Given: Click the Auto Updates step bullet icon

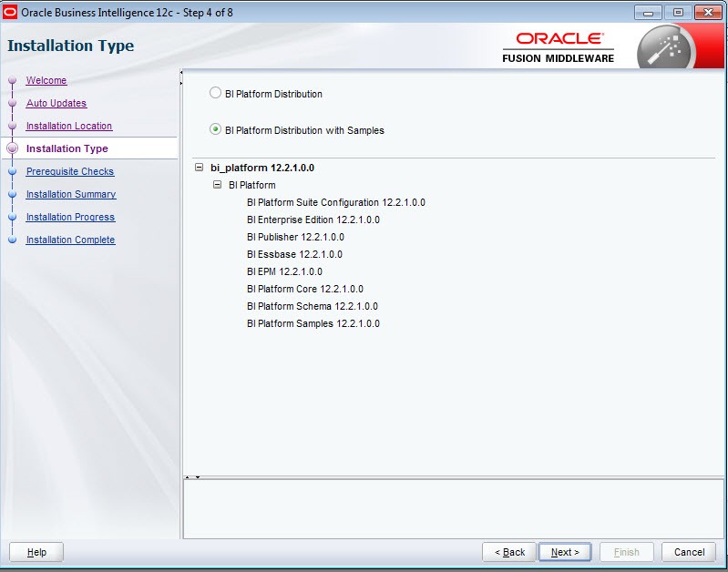Looking at the screenshot, I should click(13, 103).
